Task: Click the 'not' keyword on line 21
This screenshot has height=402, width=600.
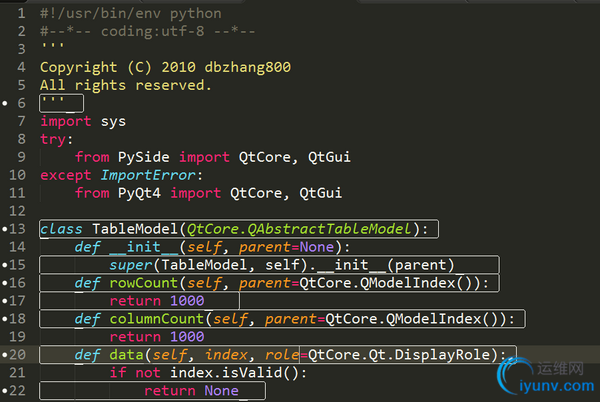Action: [x=148, y=373]
